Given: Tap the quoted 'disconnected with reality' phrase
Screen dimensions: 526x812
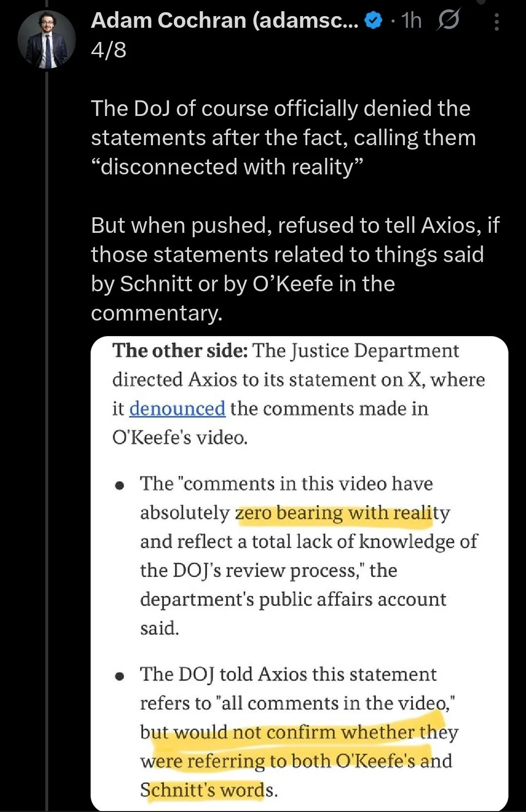Looking at the screenshot, I should [x=227, y=167].
